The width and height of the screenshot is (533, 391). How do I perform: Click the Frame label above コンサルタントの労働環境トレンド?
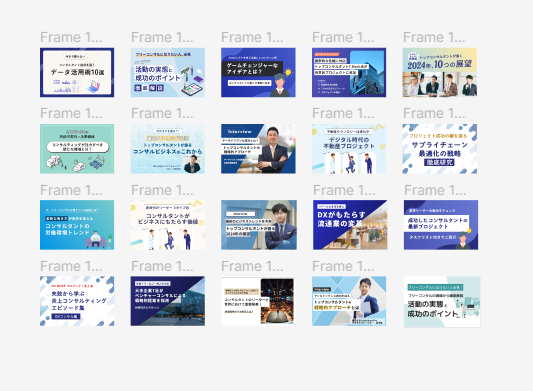pyautogui.click(x=71, y=190)
